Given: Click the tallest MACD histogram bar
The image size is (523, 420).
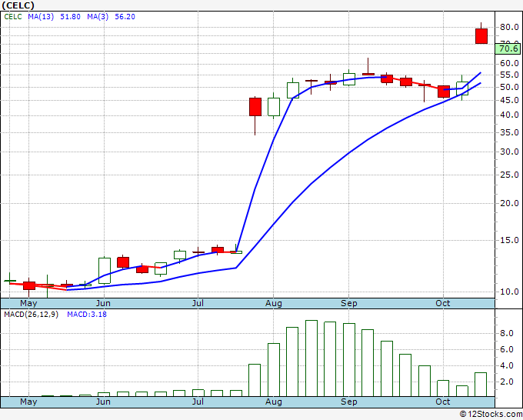Looking at the screenshot, I should [x=311, y=358].
